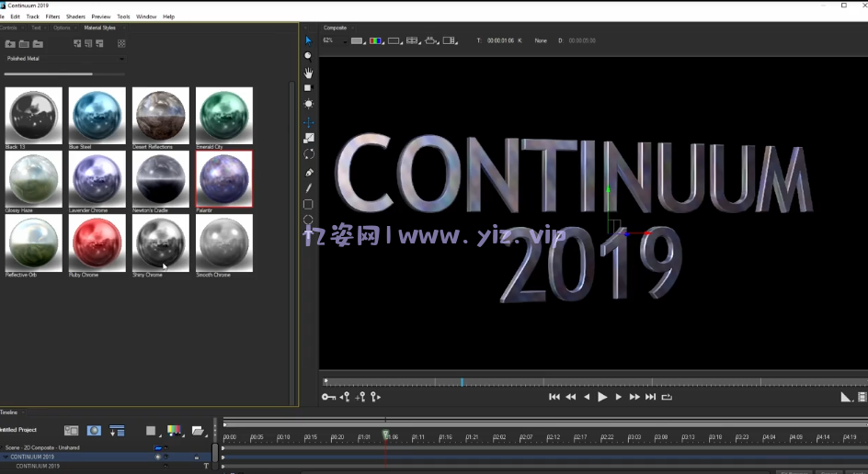
Task: Click the Play button
Action: pyautogui.click(x=602, y=397)
